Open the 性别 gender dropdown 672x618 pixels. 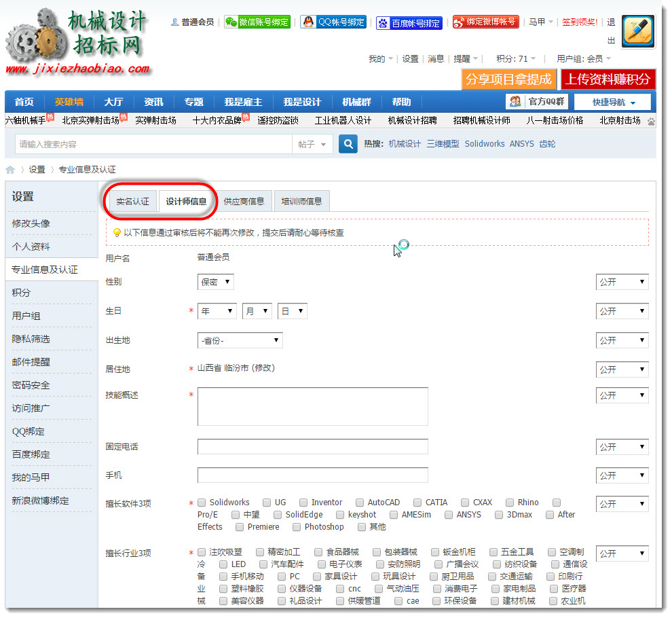(x=216, y=283)
